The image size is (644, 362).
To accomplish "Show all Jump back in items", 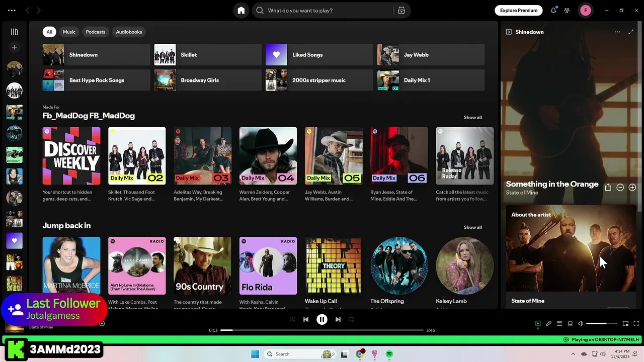I will pos(472,227).
